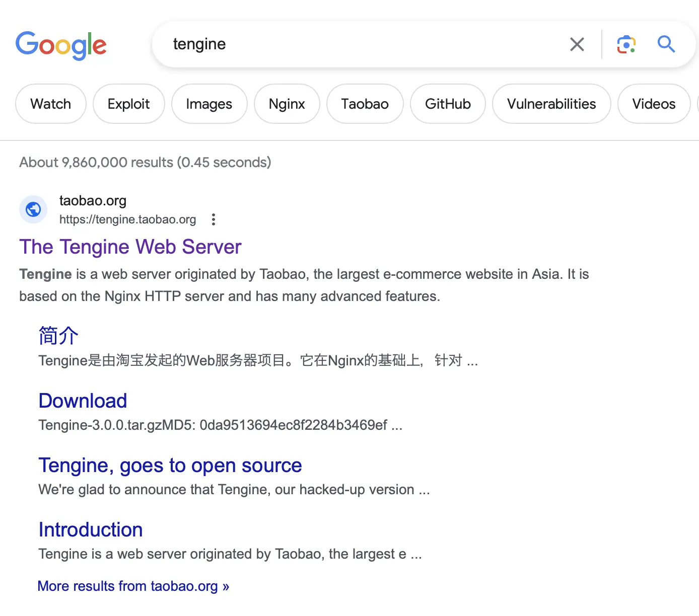Click the magnifying glass search icon

[x=666, y=44]
